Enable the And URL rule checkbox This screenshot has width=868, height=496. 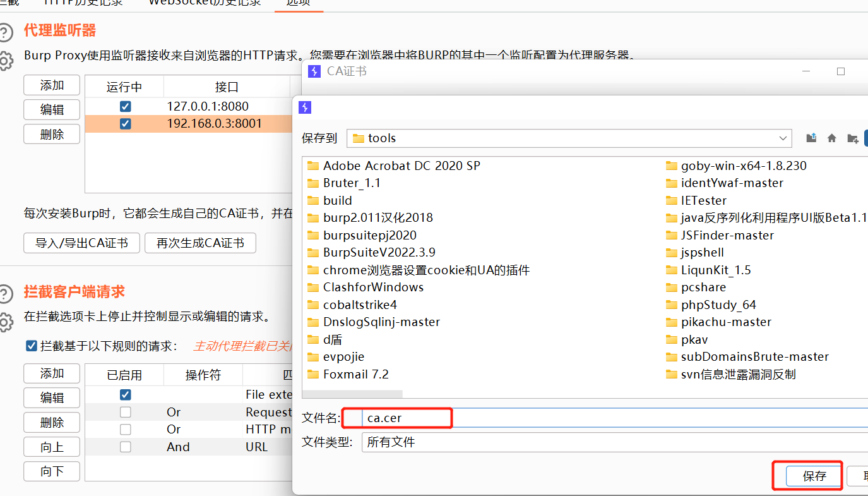[x=125, y=447]
